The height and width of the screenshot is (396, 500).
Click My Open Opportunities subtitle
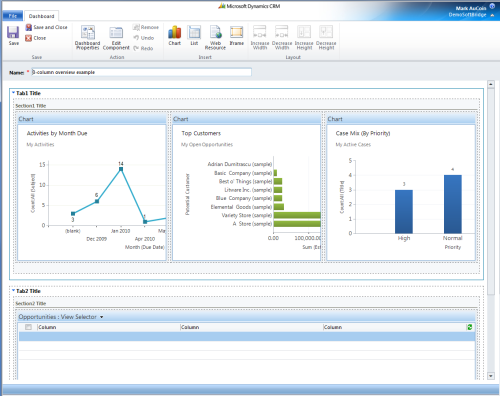(x=207, y=144)
